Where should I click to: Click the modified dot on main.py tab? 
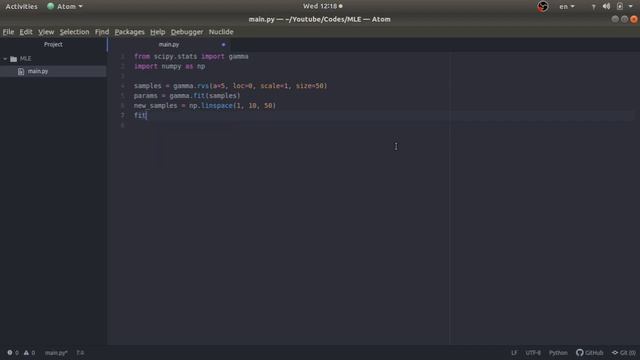tap(223, 44)
